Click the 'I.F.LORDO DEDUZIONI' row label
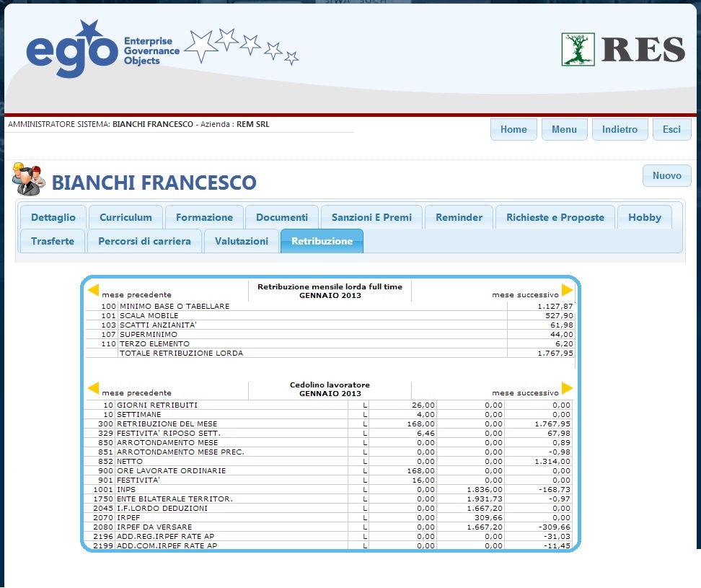Viewport: 701px width, 588px height. click(162, 509)
